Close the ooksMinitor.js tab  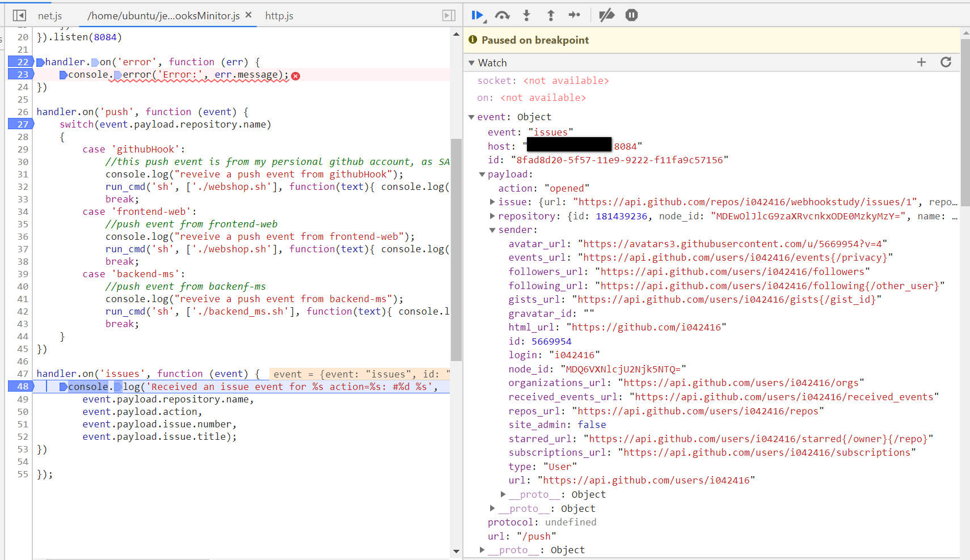248,15
